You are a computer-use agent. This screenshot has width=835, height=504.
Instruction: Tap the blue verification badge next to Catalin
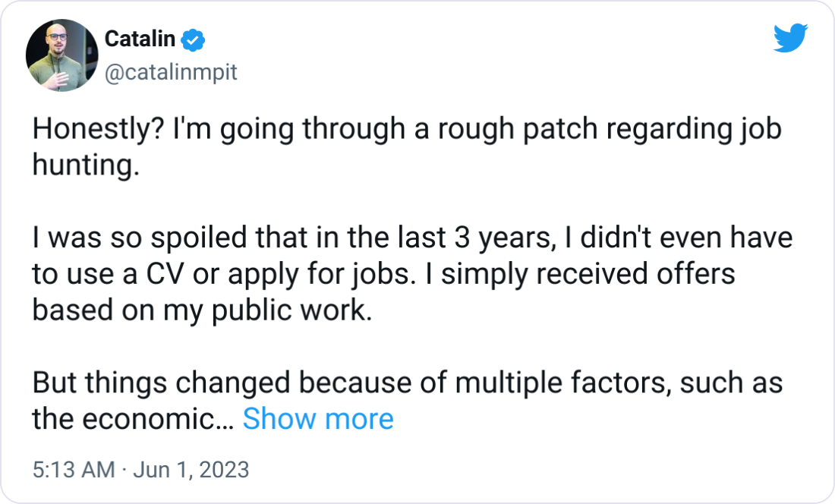click(x=193, y=39)
